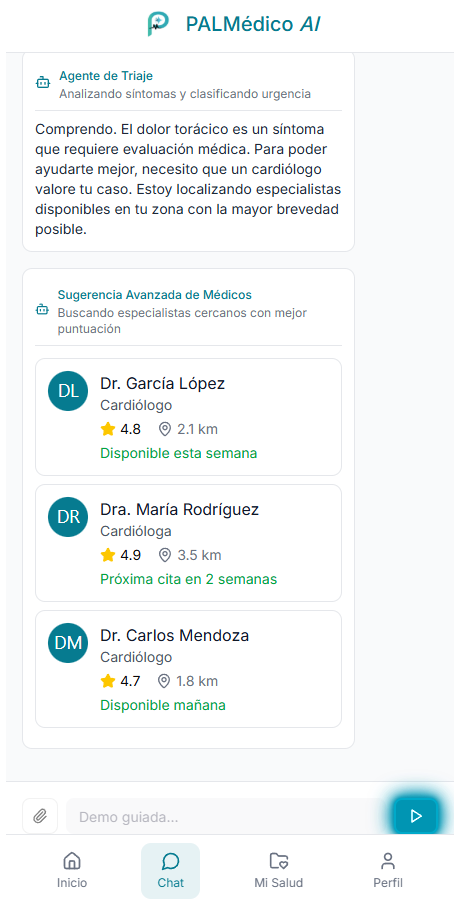467x901 pixels.
Task: Click the DM avatar of Dr. Carlos Mendoza
Action: click(x=68, y=643)
